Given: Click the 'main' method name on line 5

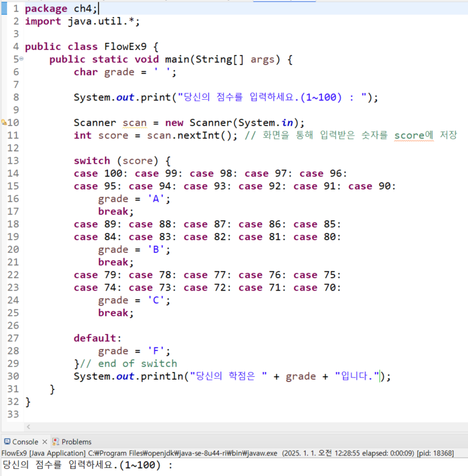Looking at the screenshot, I should tap(177, 59).
